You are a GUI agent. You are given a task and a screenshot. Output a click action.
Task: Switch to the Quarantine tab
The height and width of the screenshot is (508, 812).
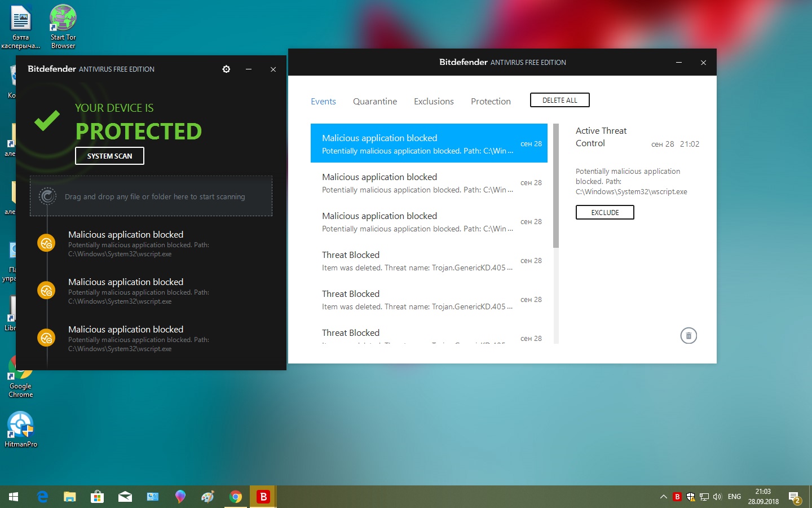374,102
